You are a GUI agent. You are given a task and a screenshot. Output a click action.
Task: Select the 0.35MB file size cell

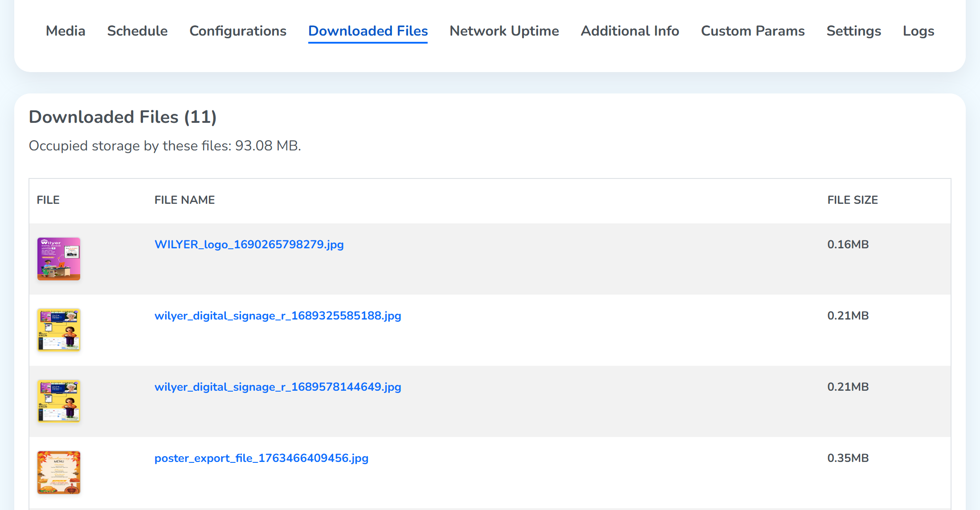(x=848, y=458)
